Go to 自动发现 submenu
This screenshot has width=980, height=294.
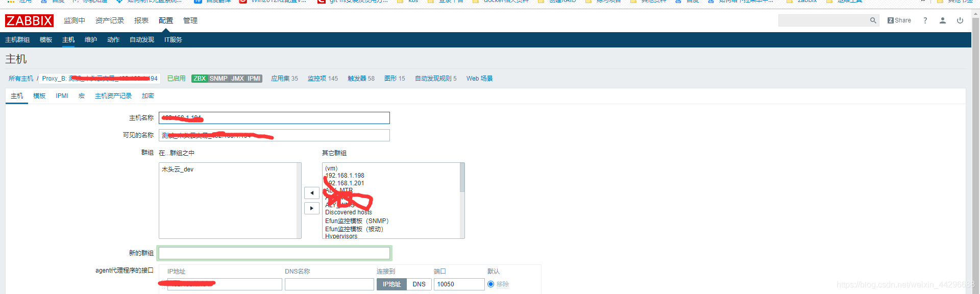click(142, 40)
